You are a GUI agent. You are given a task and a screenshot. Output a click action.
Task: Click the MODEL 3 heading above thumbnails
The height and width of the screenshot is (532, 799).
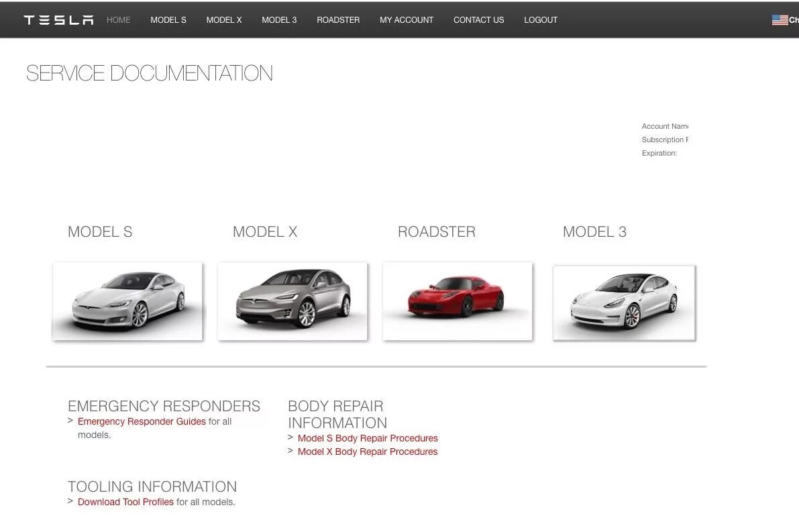(x=594, y=232)
